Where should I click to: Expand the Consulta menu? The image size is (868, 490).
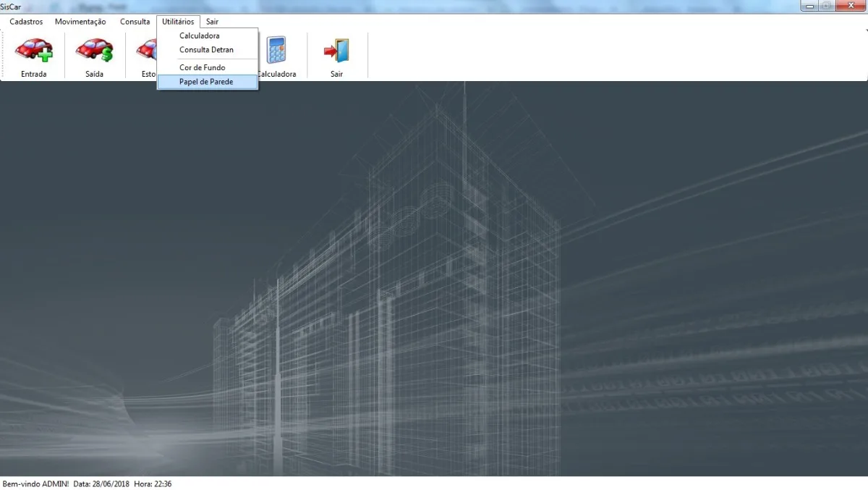pos(135,22)
